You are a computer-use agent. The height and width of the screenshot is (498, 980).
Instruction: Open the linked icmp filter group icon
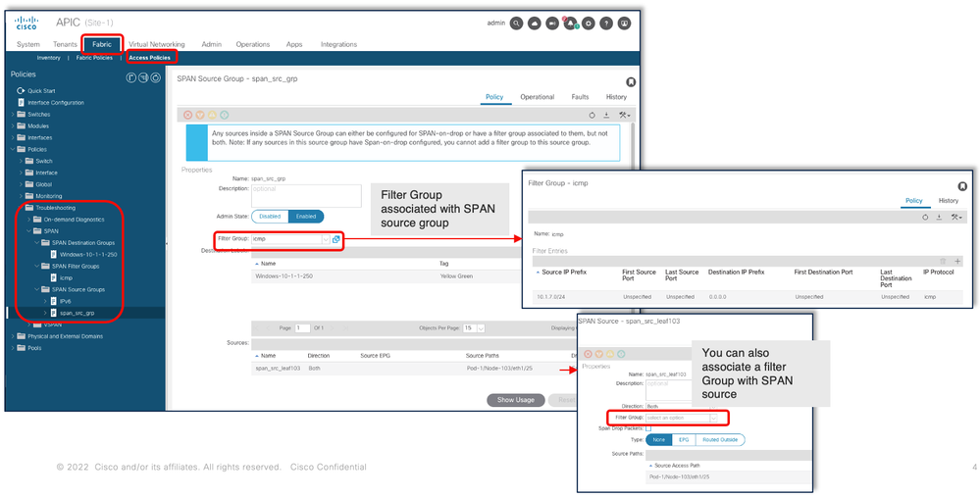[x=336, y=238]
